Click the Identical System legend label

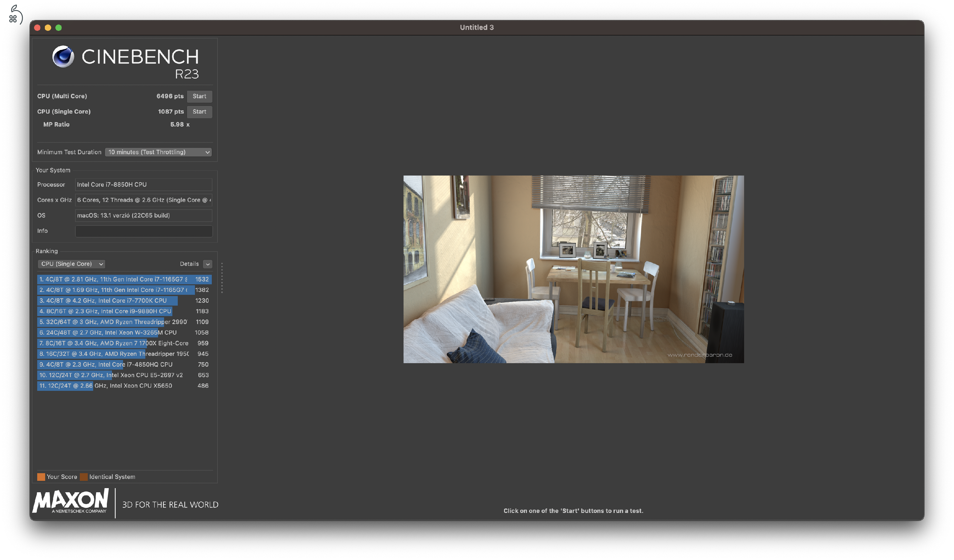112,477
